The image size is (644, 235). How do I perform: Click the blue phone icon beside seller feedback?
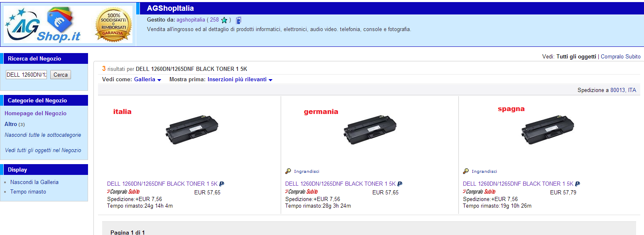click(239, 20)
